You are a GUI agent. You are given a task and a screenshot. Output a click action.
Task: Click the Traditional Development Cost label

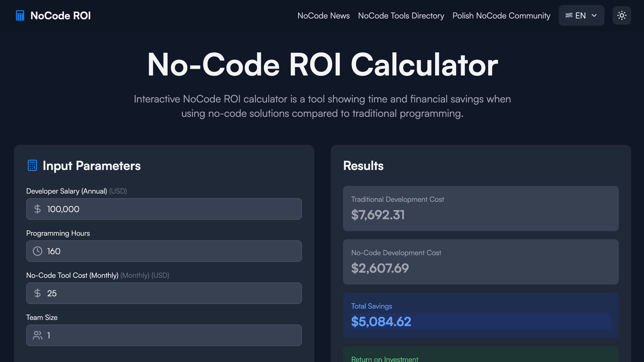click(x=398, y=199)
